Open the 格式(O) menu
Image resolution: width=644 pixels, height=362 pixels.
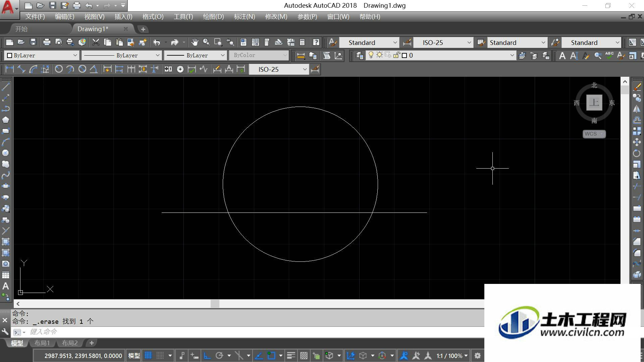tap(153, 17)
